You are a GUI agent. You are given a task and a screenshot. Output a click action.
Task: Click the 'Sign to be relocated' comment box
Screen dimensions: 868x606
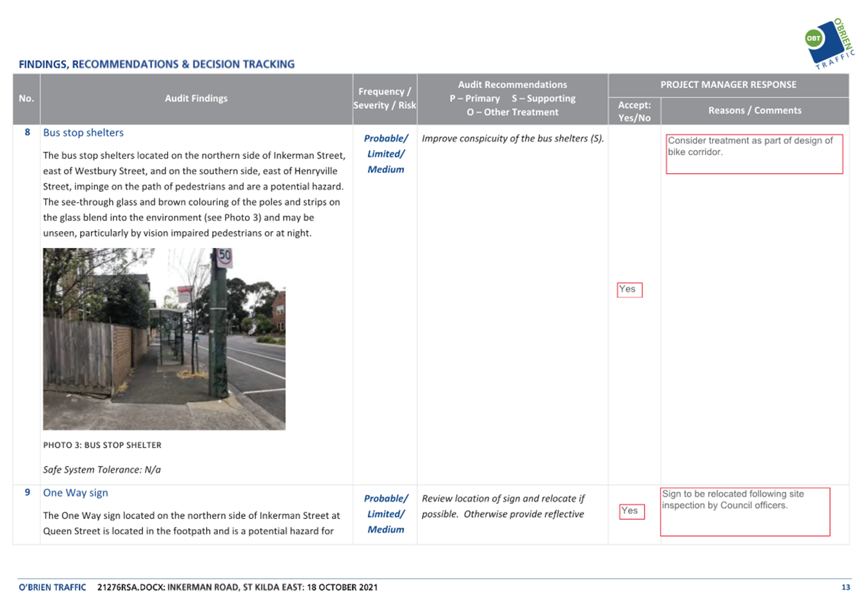tap(745, 512)
